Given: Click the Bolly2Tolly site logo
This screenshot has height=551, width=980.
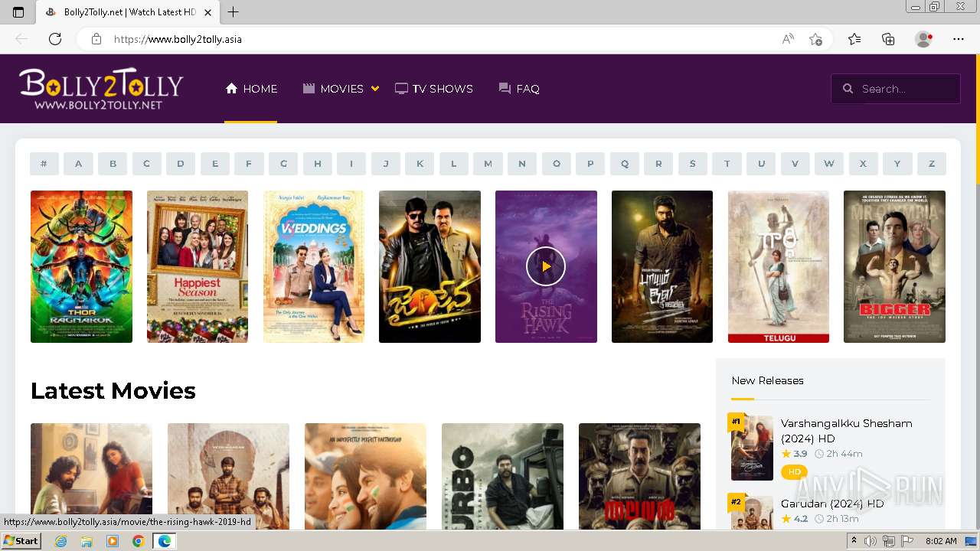Looking at the screenshot, I should click(101, 89).
